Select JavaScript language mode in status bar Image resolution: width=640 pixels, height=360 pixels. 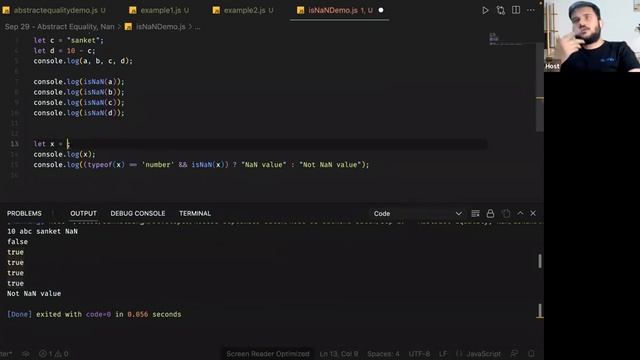coord(483,354)
